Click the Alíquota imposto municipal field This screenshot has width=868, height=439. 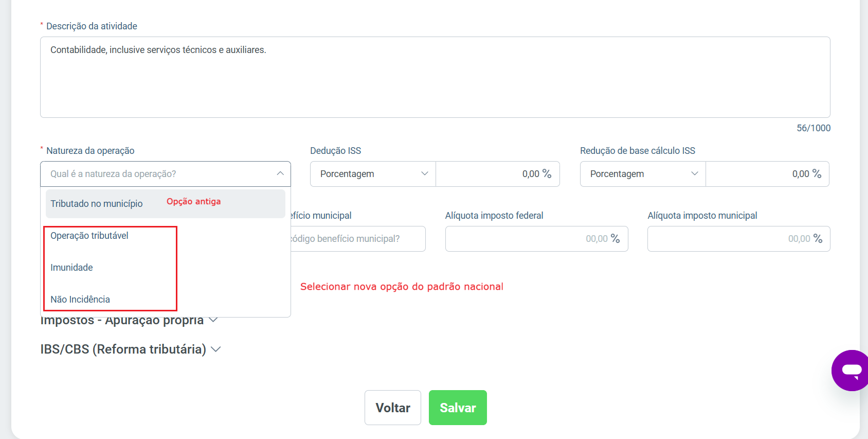[738, 239]
